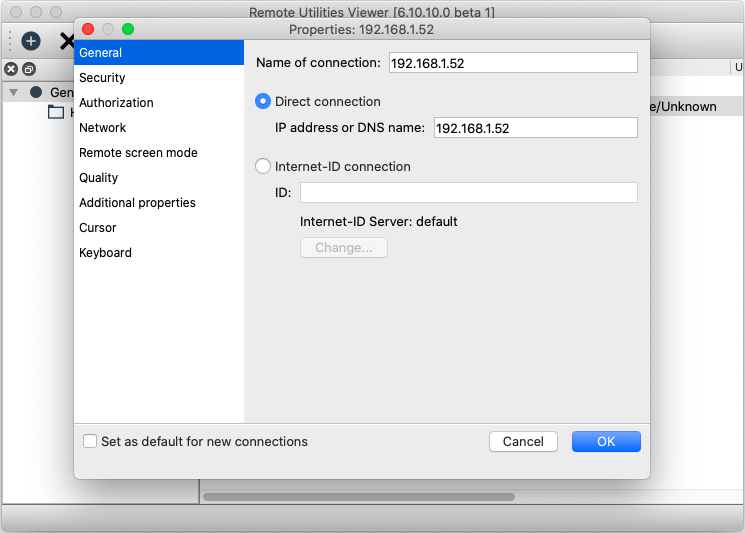Click the horizontal scrollbar in main window

click(x=358, y=496)
